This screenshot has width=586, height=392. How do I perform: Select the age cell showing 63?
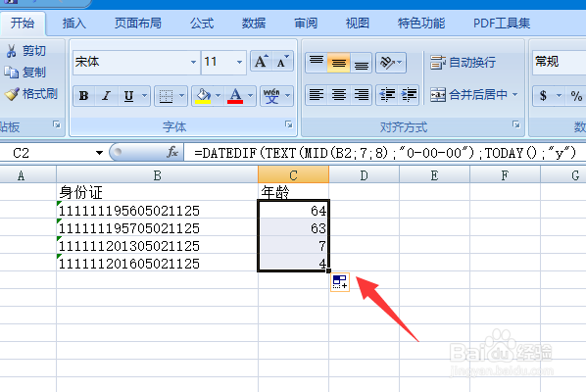point(293,228)
